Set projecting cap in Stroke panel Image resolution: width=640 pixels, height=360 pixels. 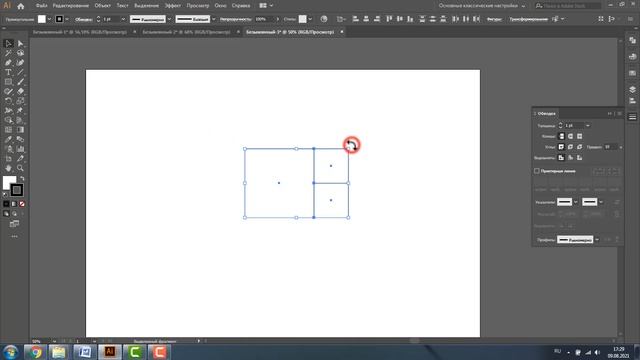[580, 136]
